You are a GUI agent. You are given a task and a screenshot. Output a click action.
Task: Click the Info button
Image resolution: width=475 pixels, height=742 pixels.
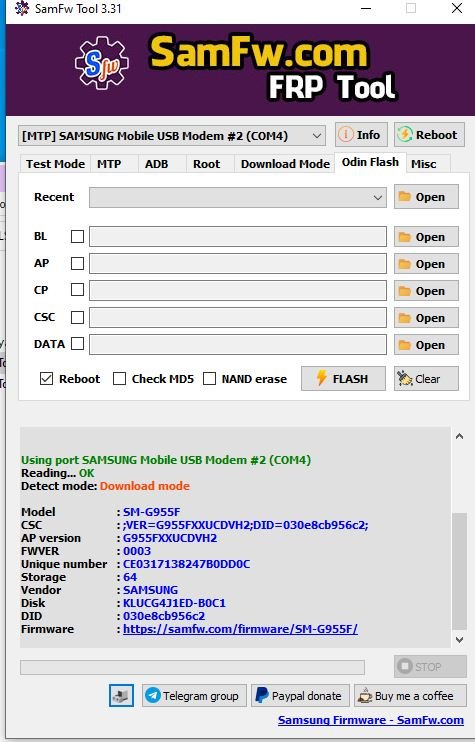(x=361, y=135)
